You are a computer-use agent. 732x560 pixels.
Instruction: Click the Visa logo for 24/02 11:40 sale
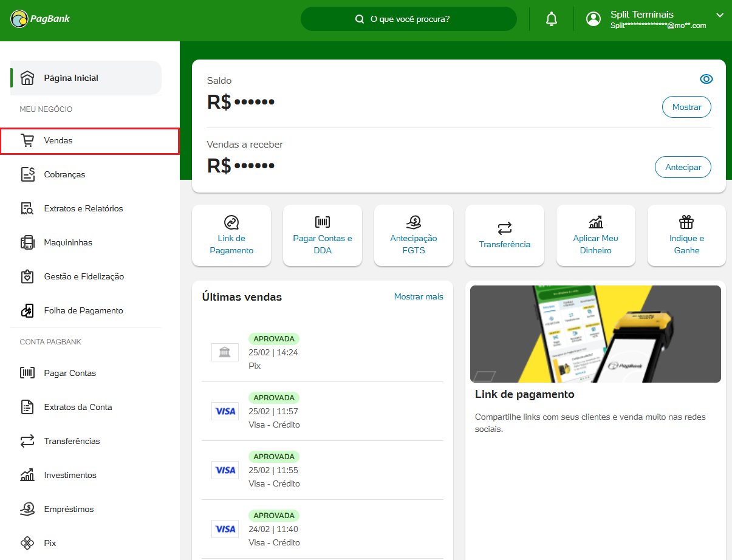[225, 529]
